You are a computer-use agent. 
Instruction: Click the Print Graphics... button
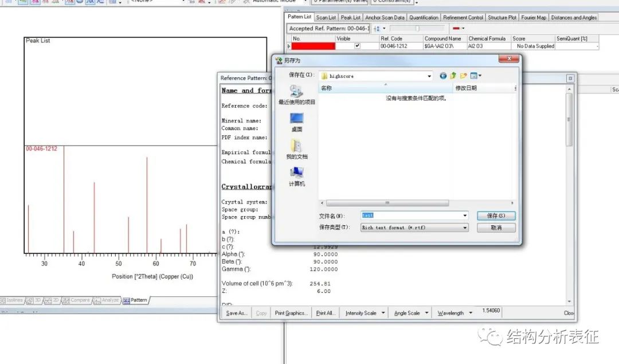coord(291,313)
